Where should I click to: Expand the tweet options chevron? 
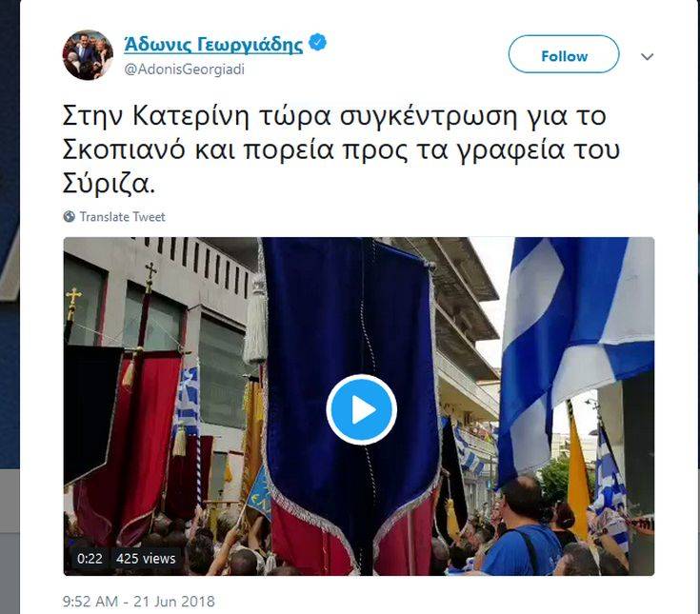[648, 57]
